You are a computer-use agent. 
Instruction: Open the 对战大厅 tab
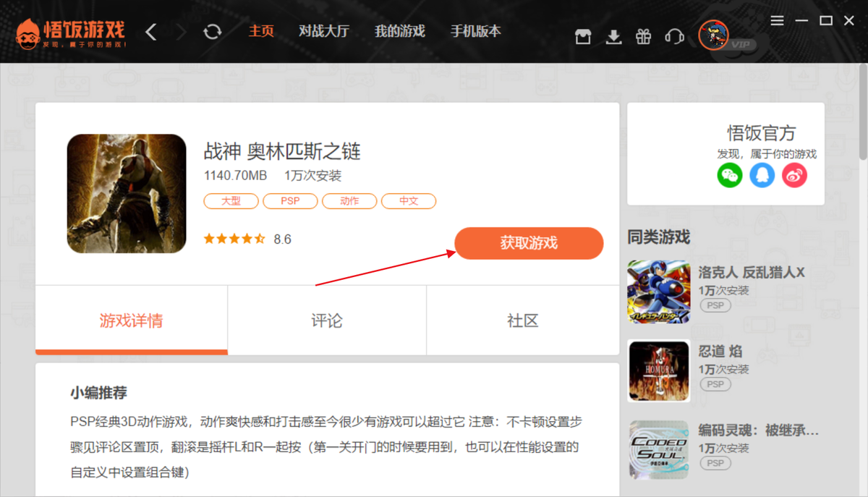click(x=324, y=31)
